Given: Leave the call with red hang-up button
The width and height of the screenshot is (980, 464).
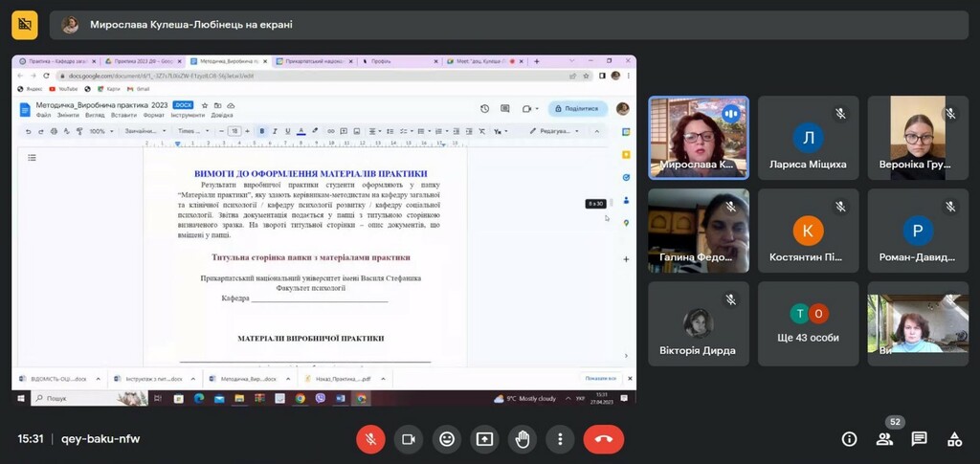Looking at the screenshot, I should pyautogui.click(x=604, y=439).
